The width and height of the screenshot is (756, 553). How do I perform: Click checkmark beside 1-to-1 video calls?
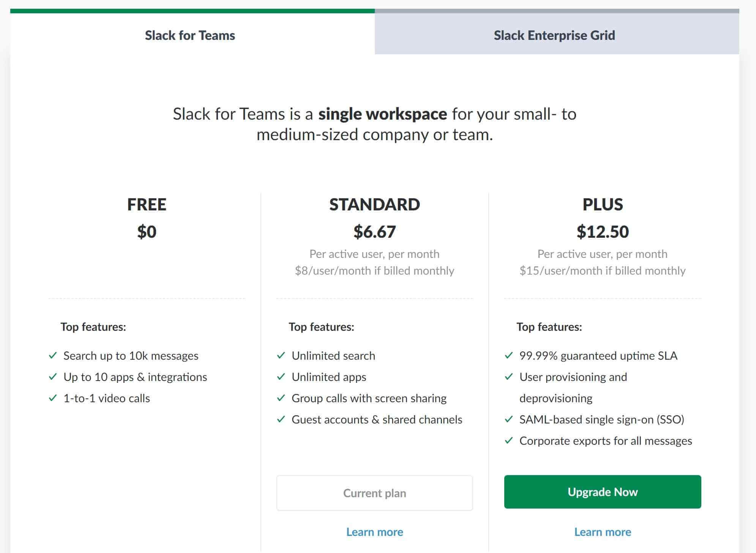point(53,398)
